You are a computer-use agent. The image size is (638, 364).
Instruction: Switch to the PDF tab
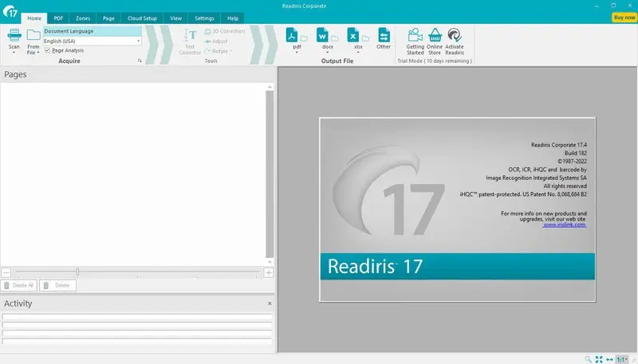[x=58, y=18]
